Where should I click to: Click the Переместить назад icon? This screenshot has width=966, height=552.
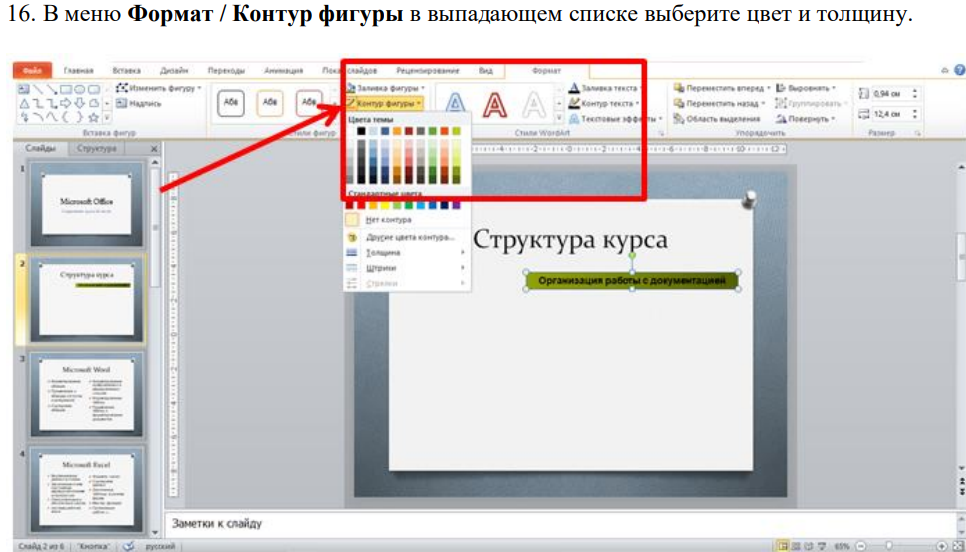679,103
